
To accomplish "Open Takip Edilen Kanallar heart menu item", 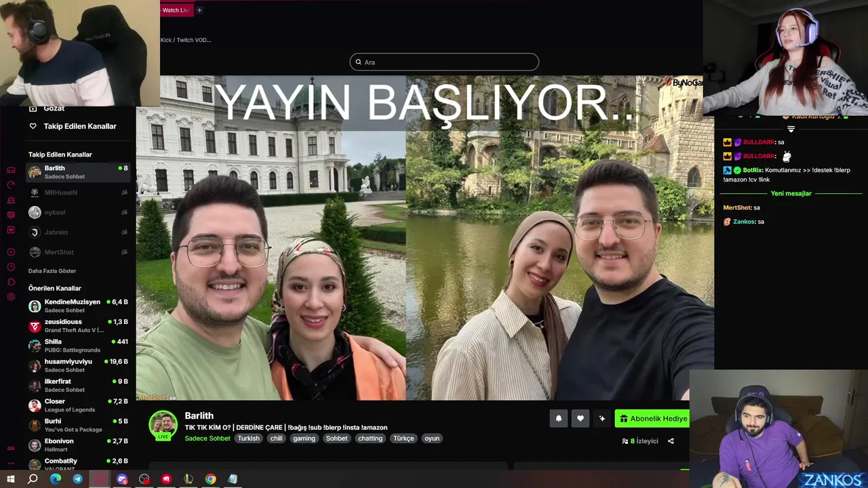I will [x=73, y=126].
